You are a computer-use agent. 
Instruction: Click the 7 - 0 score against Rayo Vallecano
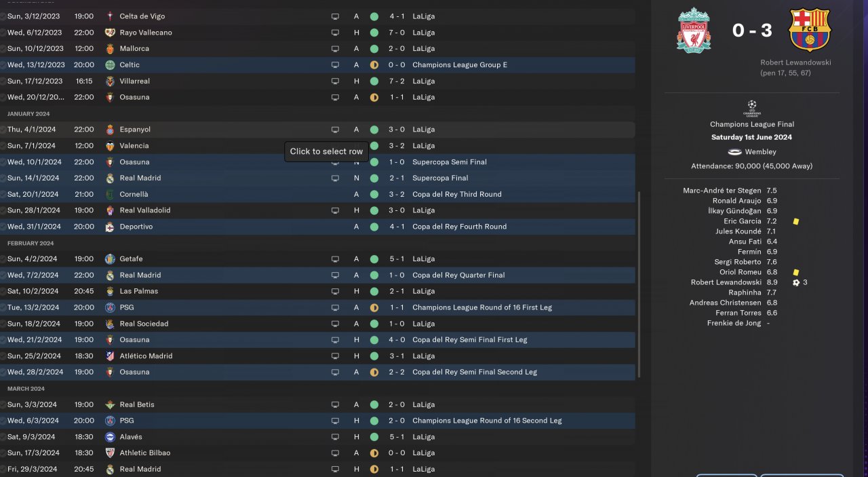coord(397,33)
